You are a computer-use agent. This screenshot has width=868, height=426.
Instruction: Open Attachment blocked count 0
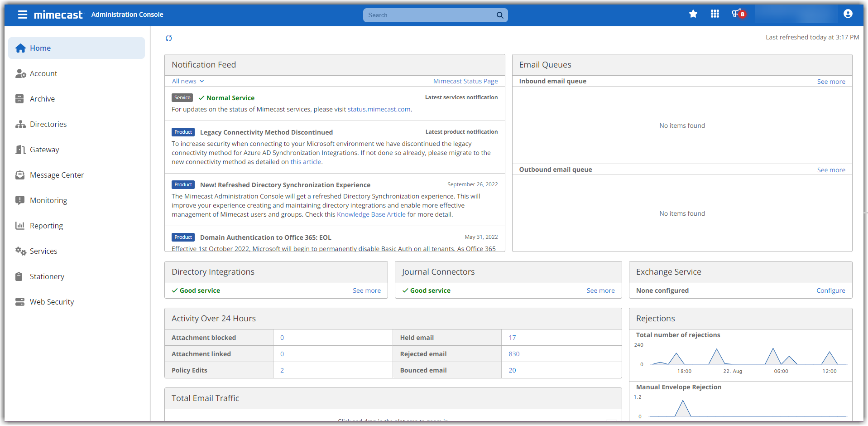coord(282,338)
